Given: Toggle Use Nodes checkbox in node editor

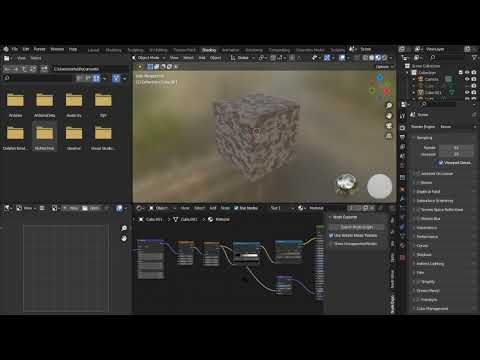Looking at the screenshot, I should coord(236,208).
